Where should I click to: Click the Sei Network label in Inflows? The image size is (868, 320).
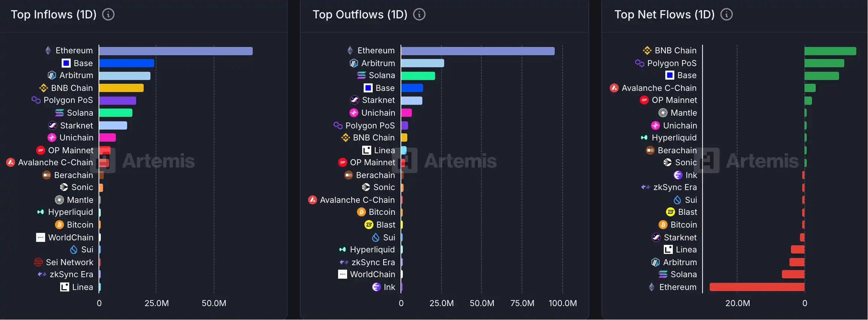[69, 262]
